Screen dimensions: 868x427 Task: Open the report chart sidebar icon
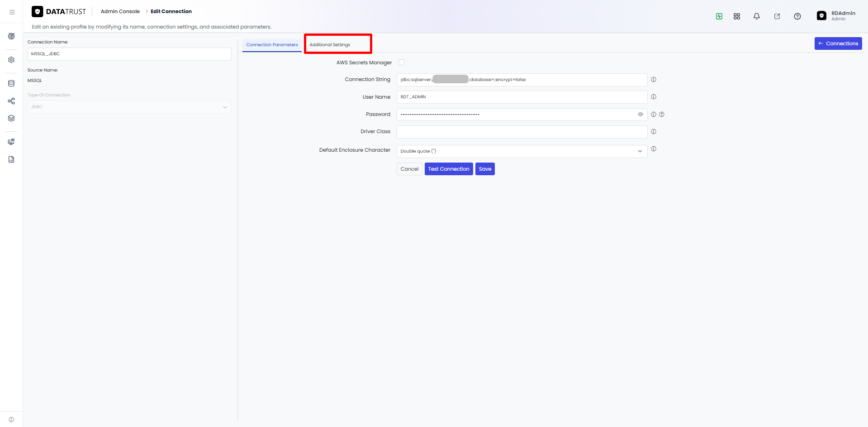point(11,159)
